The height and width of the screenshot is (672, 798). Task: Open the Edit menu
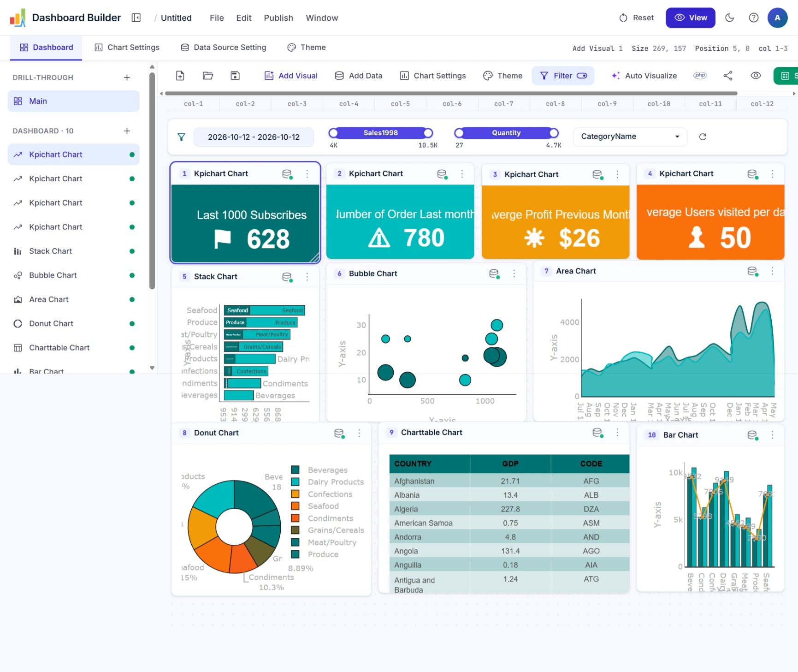pyautogui.click(x=244, y=18)
